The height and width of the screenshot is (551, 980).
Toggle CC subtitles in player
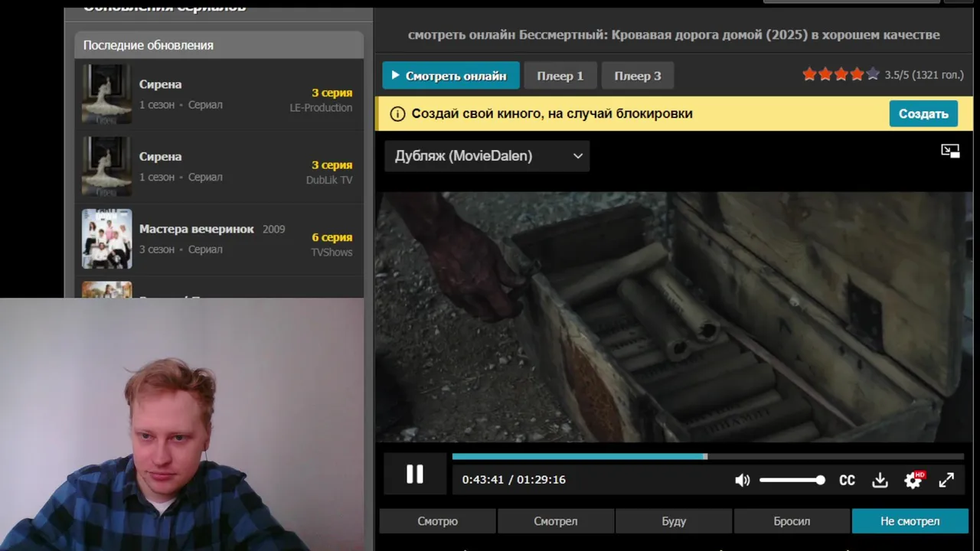(847, 480)
